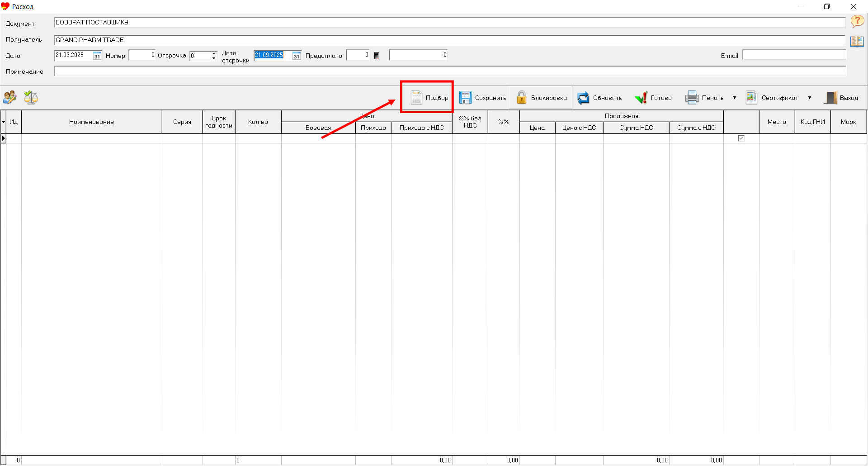Mark document as Готово

pos(653,98)
